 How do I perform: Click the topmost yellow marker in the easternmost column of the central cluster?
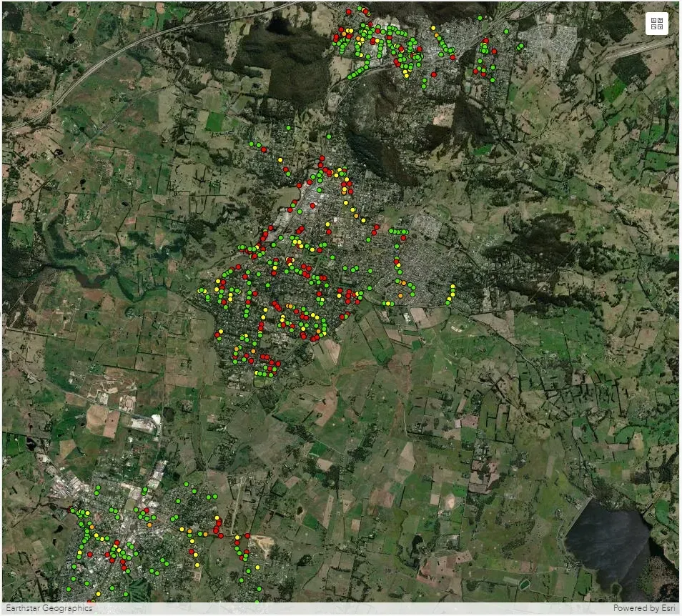453,287
